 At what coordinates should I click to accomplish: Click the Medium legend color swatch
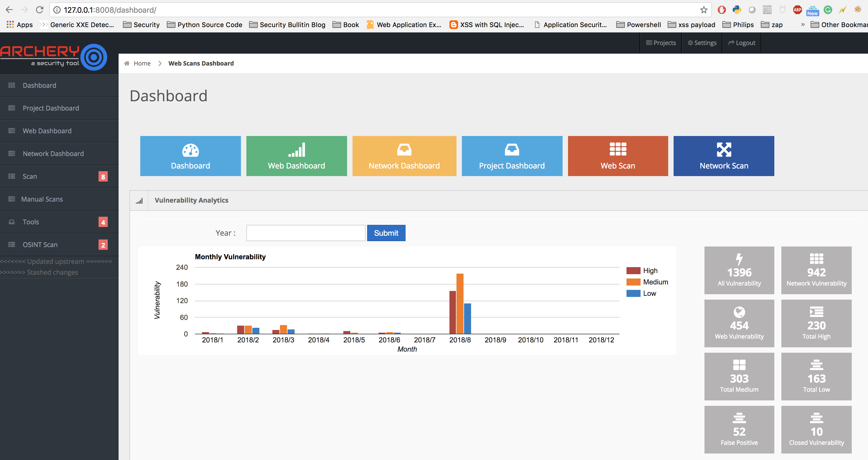click(634, 282)
